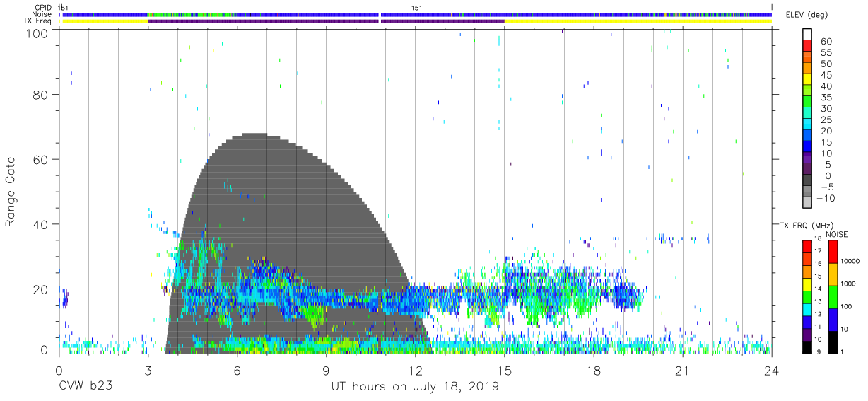Click the "151" CPID value above noise bar
The width and height of the screenshot is (868, 401).
417,7
